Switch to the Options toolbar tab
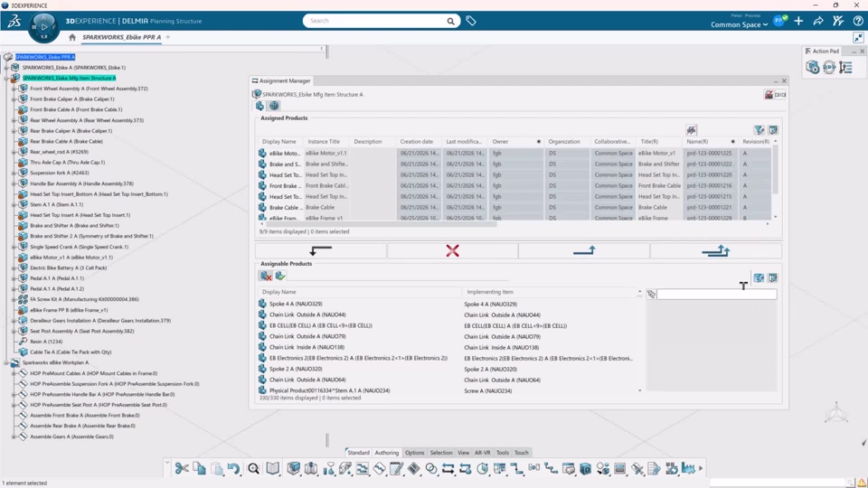The width and height of the screenshot is (868, 488). 414,453
